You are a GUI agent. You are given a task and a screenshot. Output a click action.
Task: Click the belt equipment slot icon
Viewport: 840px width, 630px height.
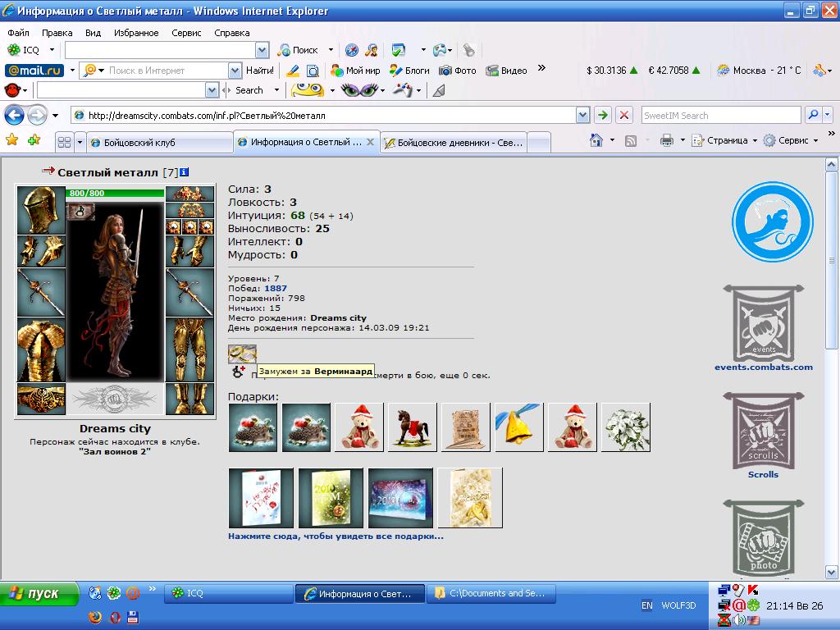(41, 399)
